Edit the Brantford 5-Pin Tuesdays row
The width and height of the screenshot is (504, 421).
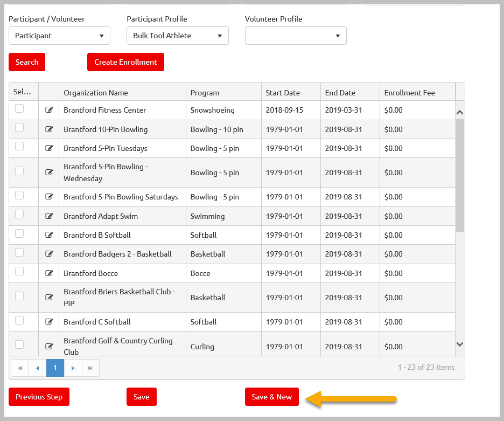click(49, 148)
